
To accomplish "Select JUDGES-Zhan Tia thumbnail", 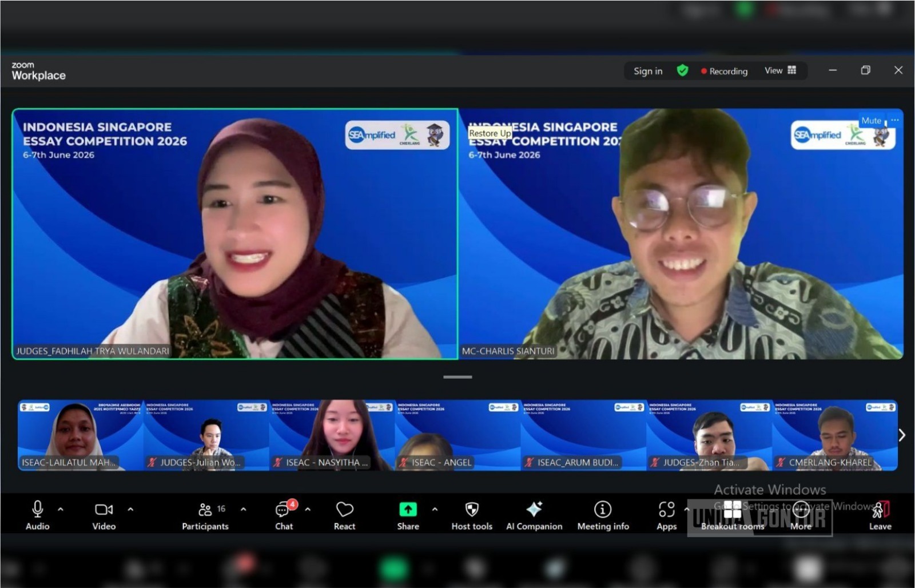I will (x=709, y=435).
